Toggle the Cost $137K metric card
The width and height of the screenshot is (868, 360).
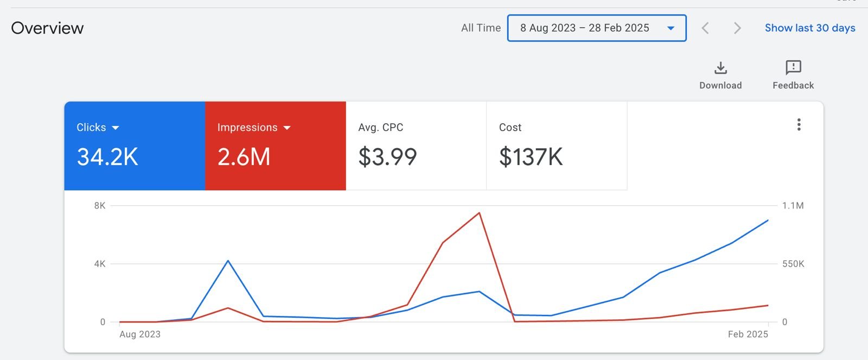point(556,146)
